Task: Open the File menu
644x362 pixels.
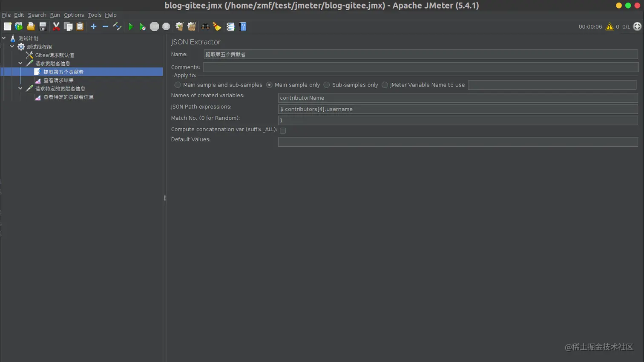Action: (6, 15)
